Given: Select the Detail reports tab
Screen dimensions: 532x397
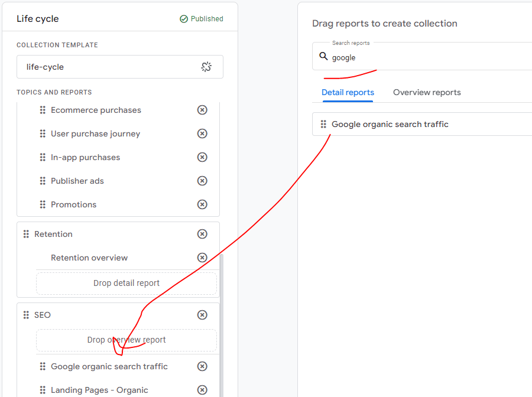Looking at the screenshot, I should [x=348, y=92].
